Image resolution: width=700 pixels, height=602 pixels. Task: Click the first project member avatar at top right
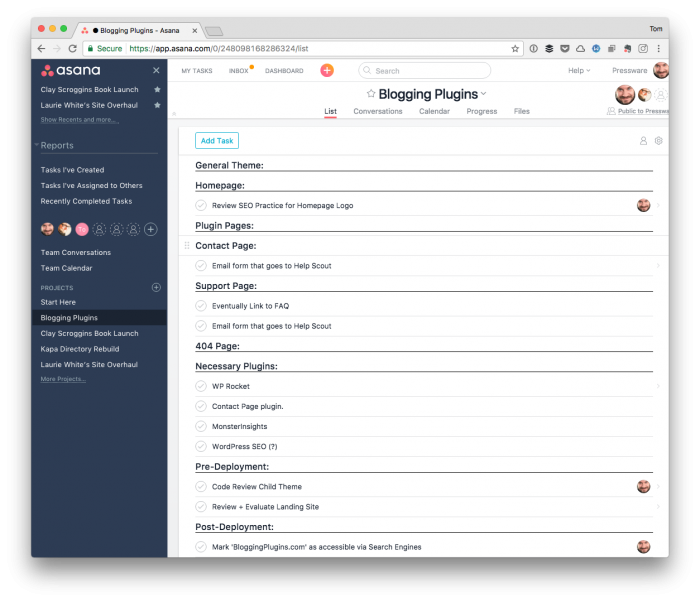point(625,94)
